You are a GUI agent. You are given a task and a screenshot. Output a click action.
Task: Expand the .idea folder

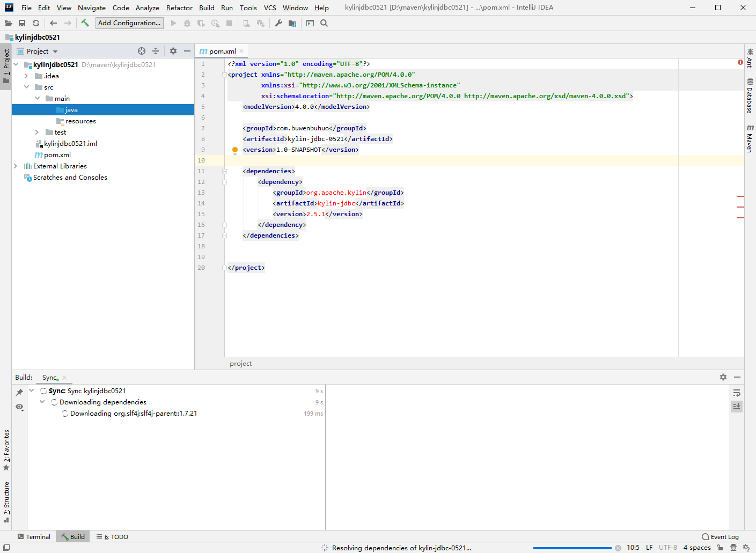point(26,76)
